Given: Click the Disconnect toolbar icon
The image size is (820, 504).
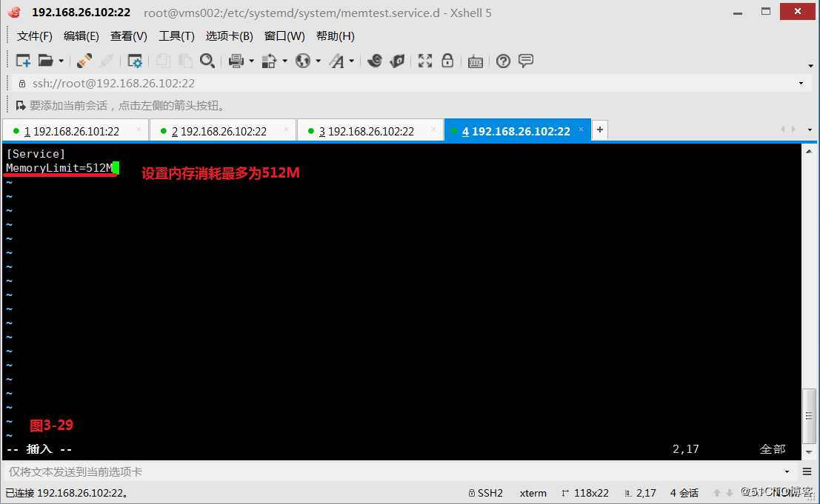Looking at the screenshot, I should [x=84, y=61].
